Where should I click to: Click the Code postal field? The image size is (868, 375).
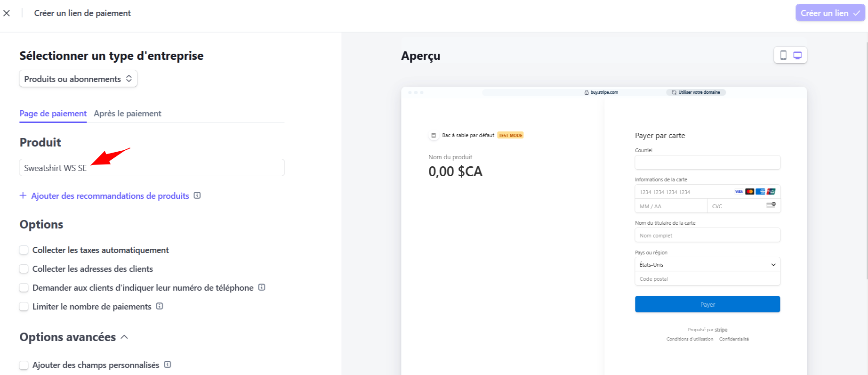707,278
